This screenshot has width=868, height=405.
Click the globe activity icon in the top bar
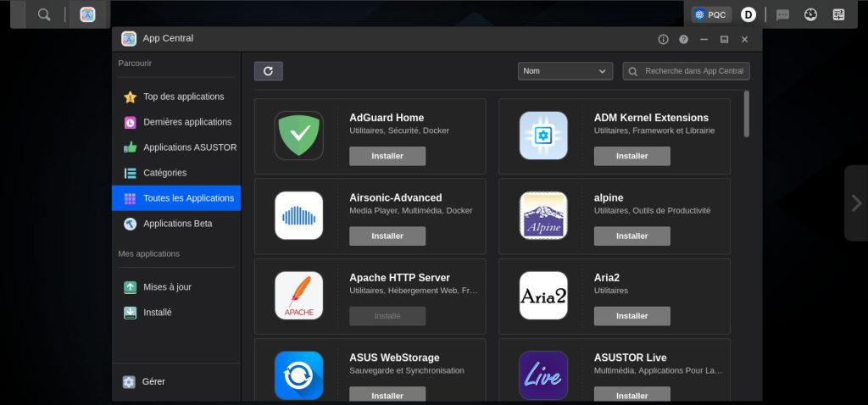(811, 15)
